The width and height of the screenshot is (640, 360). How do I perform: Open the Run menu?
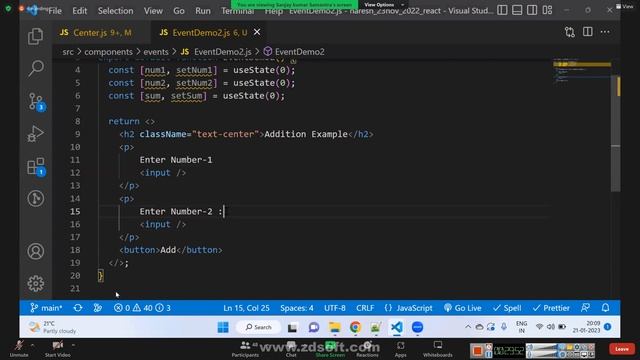click(203, 11)
